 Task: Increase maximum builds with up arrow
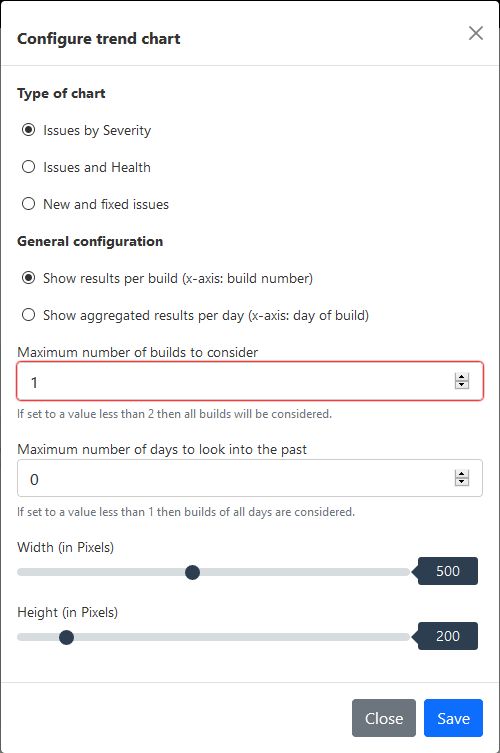click(x=462, y=377)
